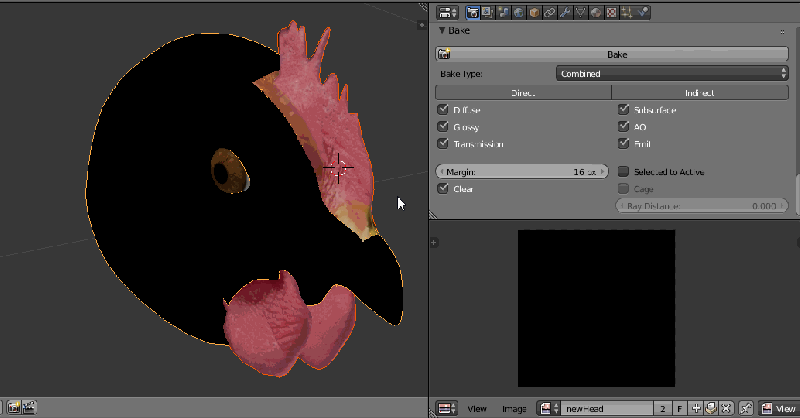Open the Material sphere tab
800x418 pixels.
pyautogui.click(x=596, y=12)
